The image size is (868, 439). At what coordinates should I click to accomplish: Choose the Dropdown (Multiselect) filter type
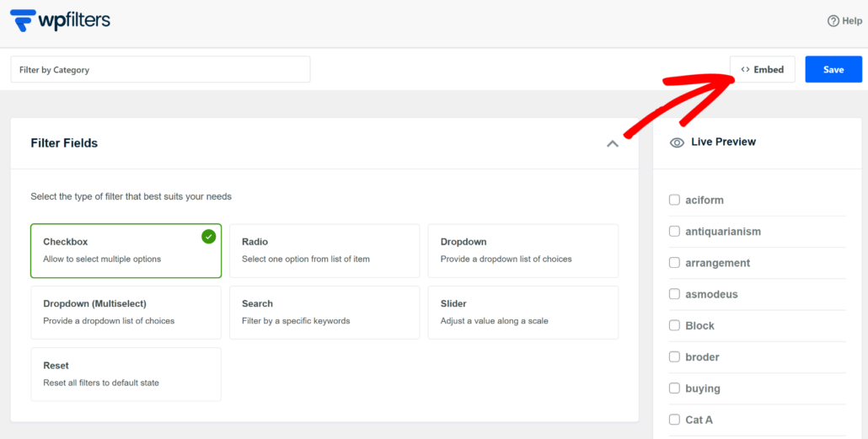coord(126,313)
